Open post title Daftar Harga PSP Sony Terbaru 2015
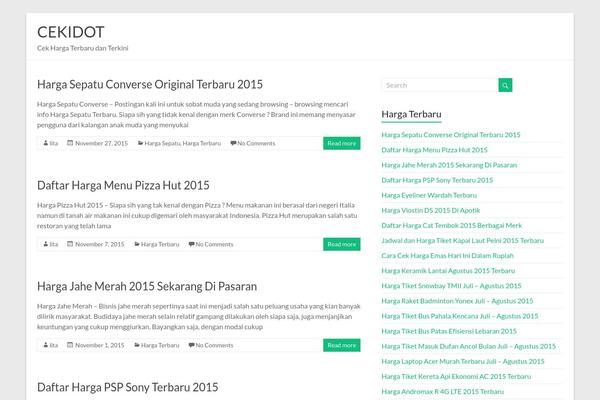The width and height of the screenshot is (600, 400). pyautogui.click(x=127, y=387)
